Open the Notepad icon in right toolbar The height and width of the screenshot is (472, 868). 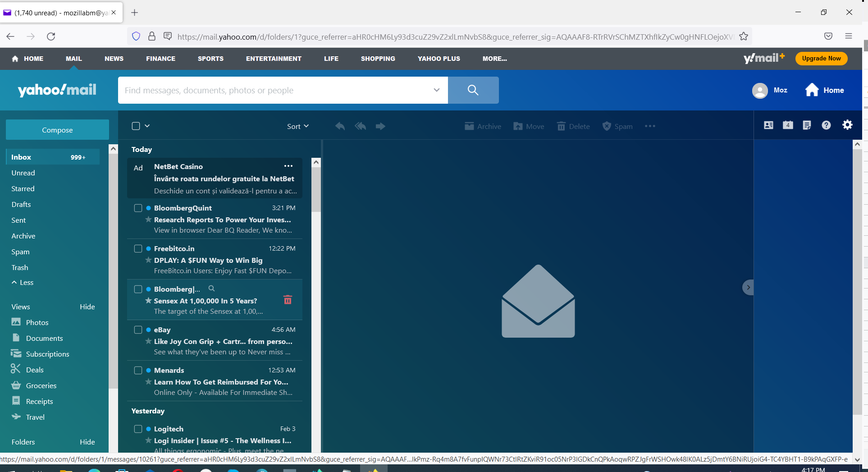click(x=807, y=125)
